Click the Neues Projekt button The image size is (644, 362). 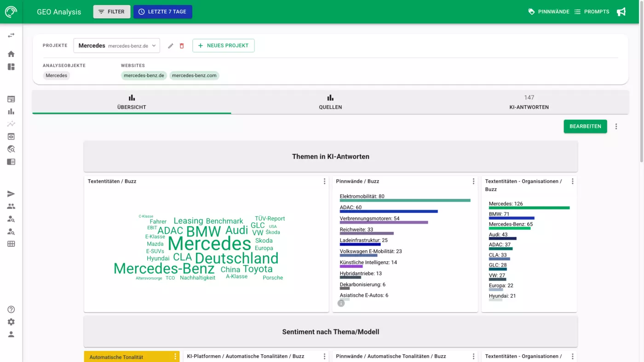[x=224, y=45]
